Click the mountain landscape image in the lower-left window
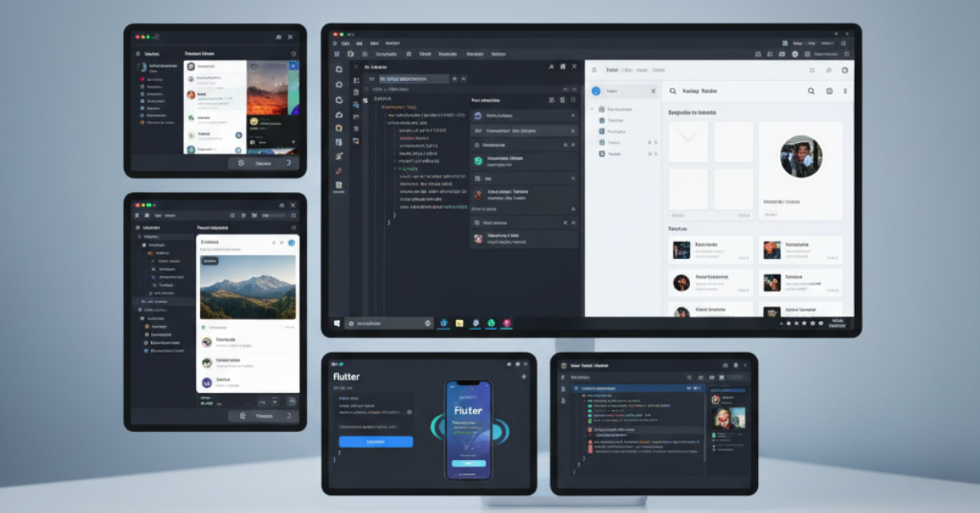 (247, 286)
